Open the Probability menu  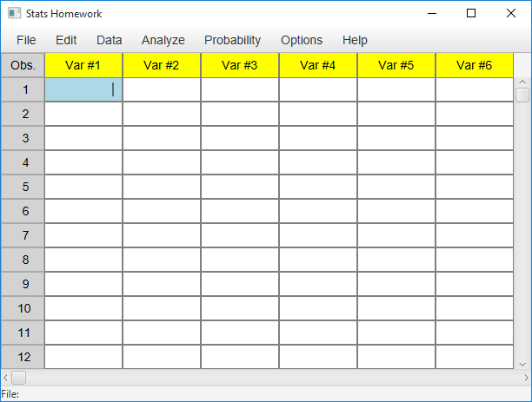click(232, 40)
